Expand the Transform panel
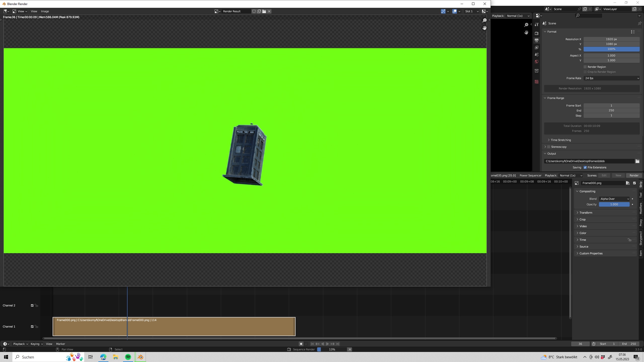644x362 pixels. coord(586,213)
